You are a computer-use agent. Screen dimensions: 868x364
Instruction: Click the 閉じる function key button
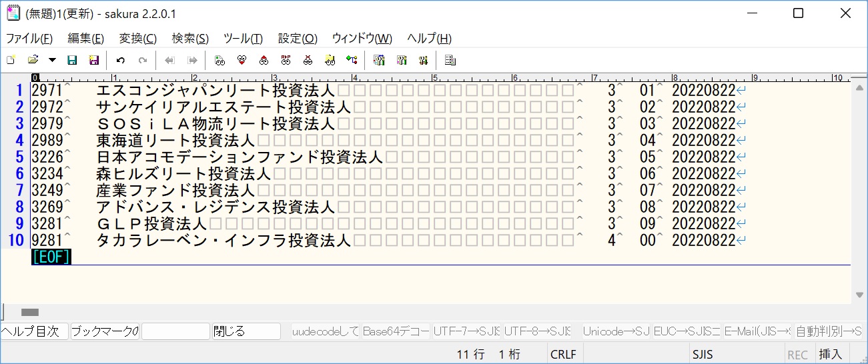[246, 331]
